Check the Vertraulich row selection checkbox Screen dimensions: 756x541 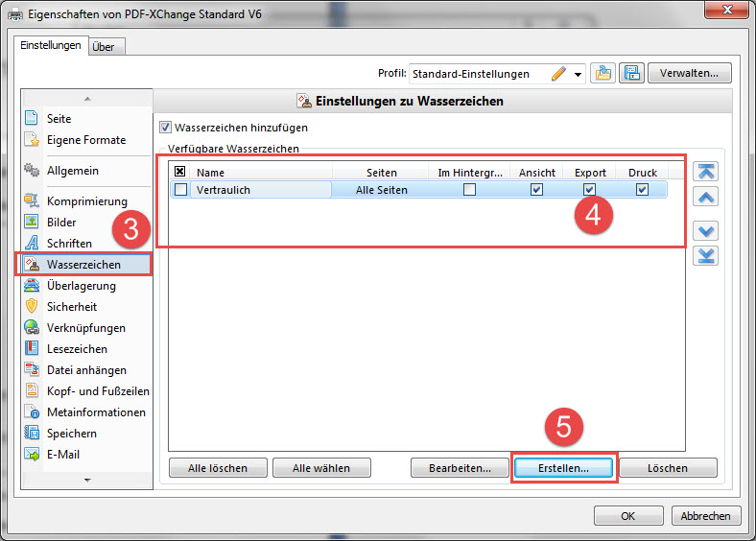[x=180, y=190]
